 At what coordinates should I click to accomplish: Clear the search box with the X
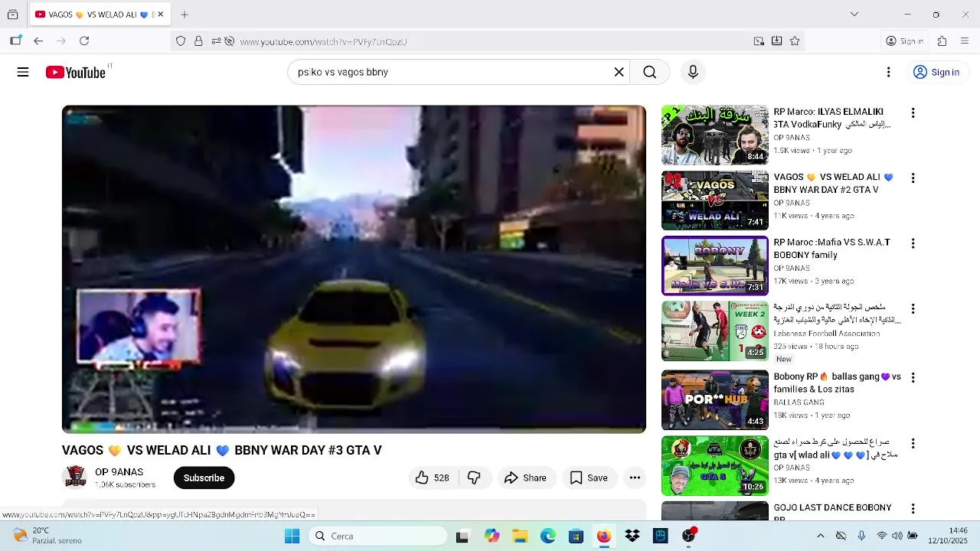(619, 72)
